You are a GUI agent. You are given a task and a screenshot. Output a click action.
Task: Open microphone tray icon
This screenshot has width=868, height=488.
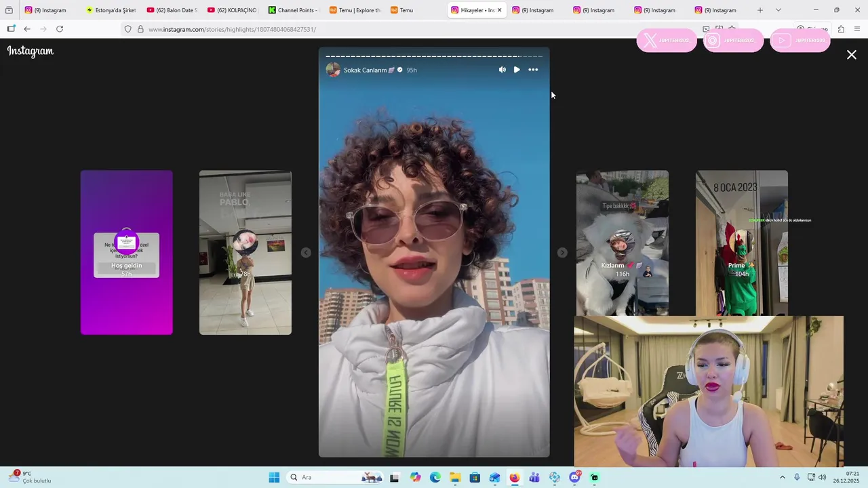[797, 477]
